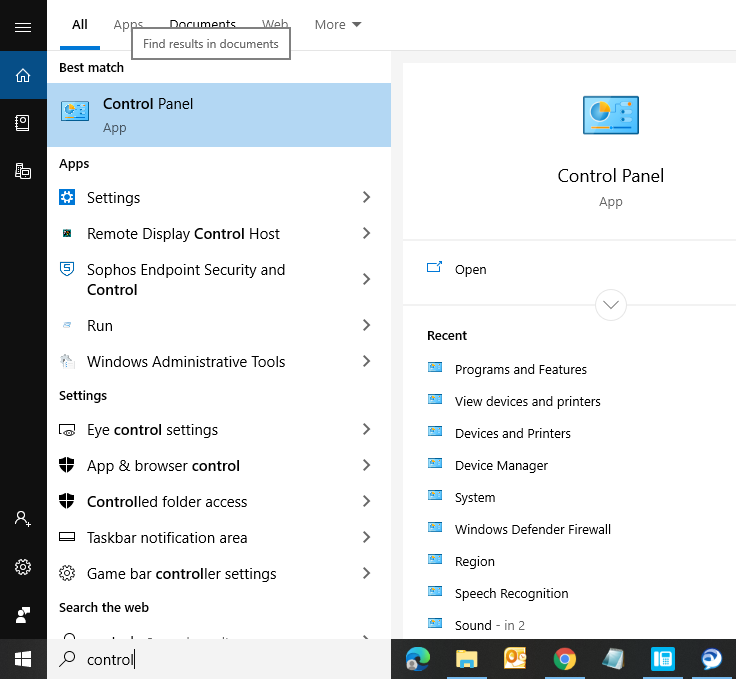Click the Controlled folder access shield icon
This screenshot has width=736, height=679.
(67, 501)
